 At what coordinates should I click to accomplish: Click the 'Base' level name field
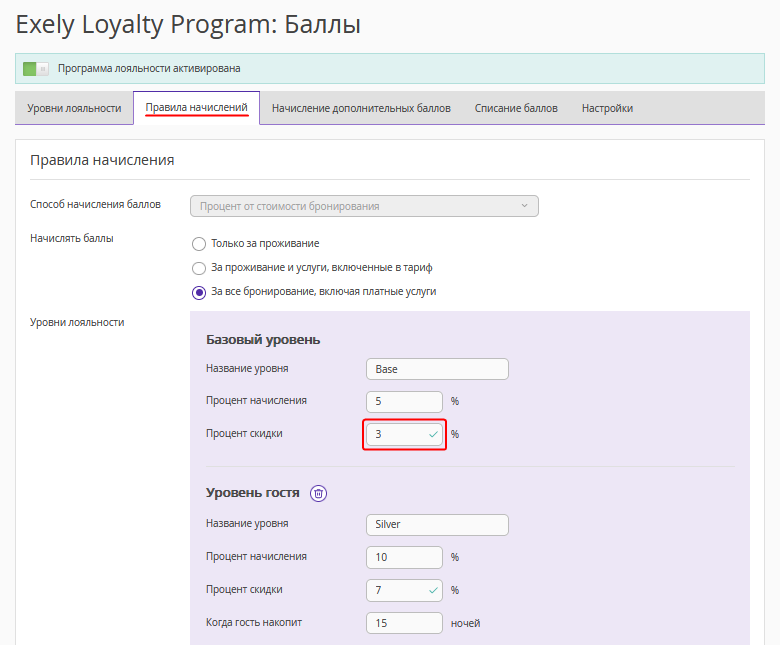(437, 369)
